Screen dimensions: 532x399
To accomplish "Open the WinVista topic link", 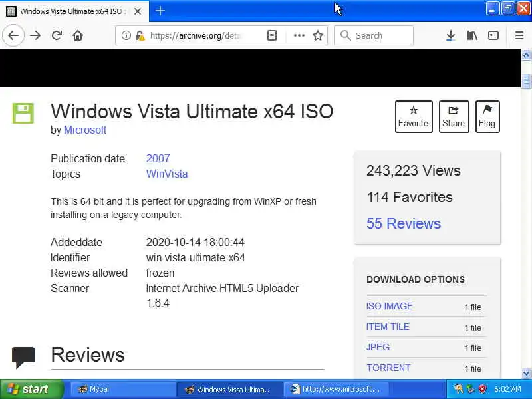I will click(x=167, y=174).
